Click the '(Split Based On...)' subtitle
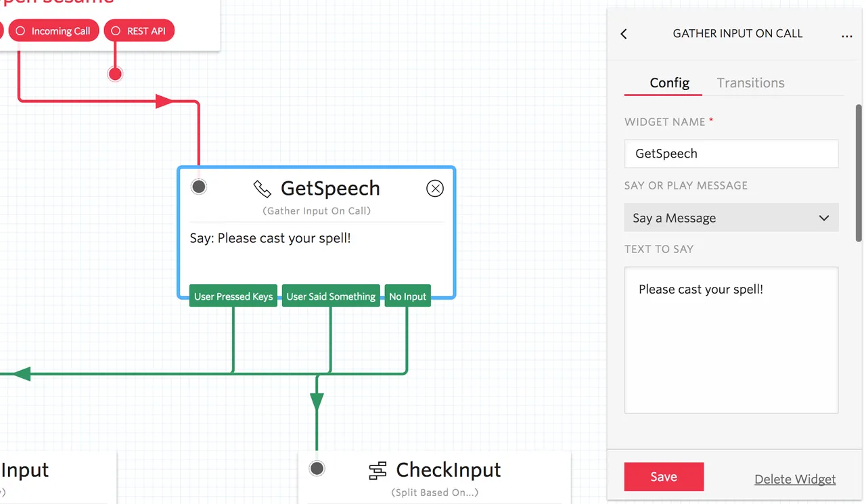The width and height of the screenshot is (866, 504). (x=435, y=492)
